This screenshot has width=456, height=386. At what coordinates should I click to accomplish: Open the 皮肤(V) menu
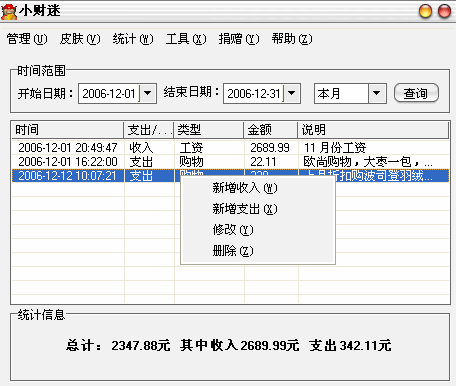point(80,39)
